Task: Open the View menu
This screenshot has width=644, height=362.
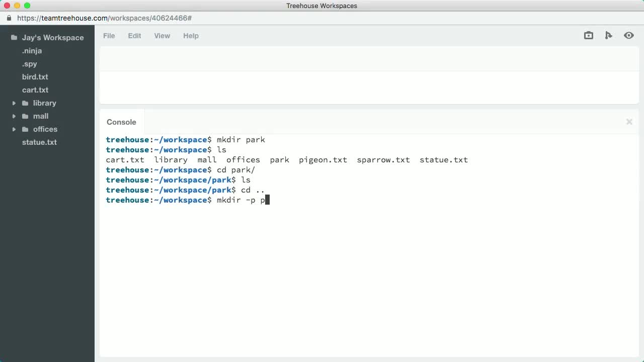Action: click(162, 36)
